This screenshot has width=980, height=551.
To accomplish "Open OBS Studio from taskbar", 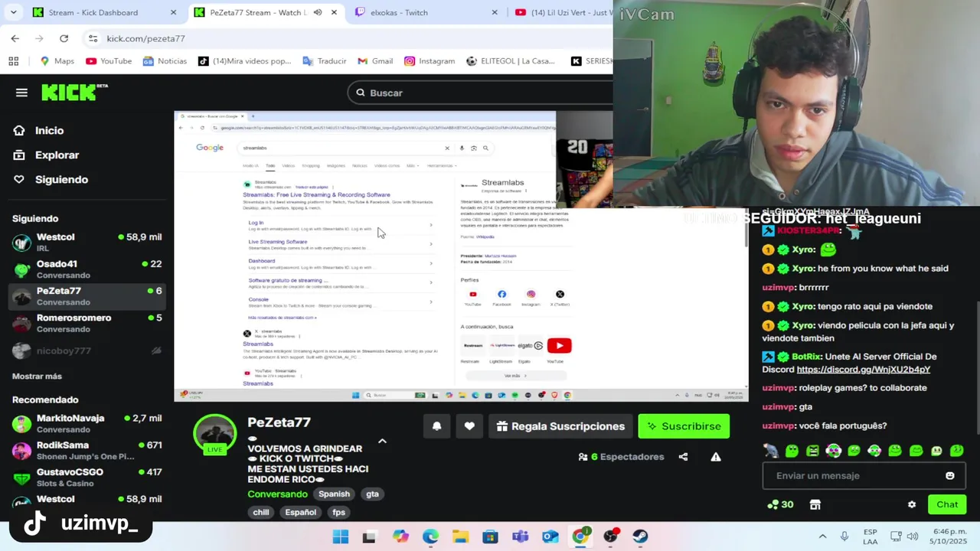I will click(x=610, y=536).
